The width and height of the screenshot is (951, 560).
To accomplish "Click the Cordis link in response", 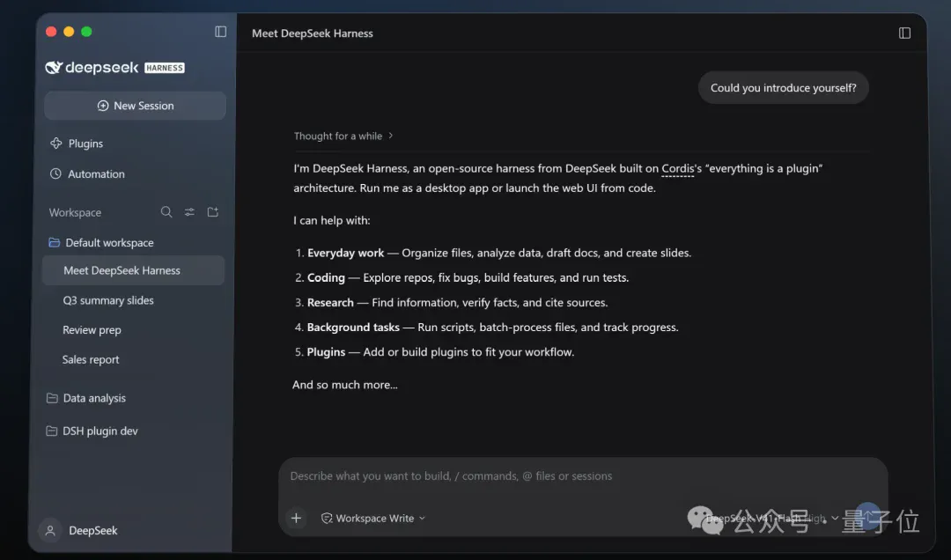I will click(677, 169).
